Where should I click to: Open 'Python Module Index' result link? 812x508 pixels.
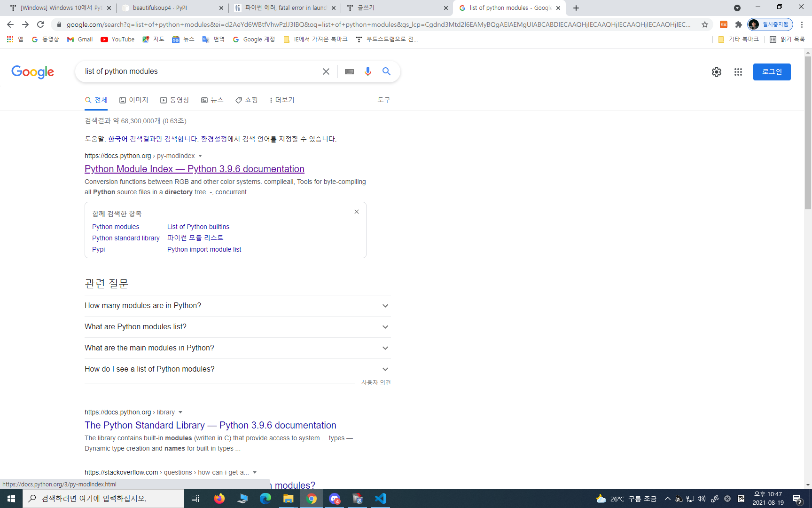(x=195, y=169)
